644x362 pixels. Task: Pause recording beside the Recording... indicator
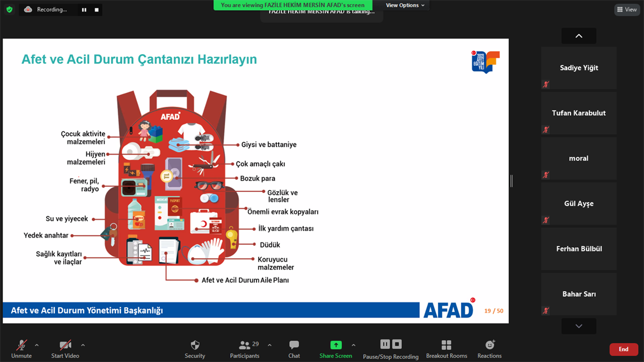[x=84, y=10]
